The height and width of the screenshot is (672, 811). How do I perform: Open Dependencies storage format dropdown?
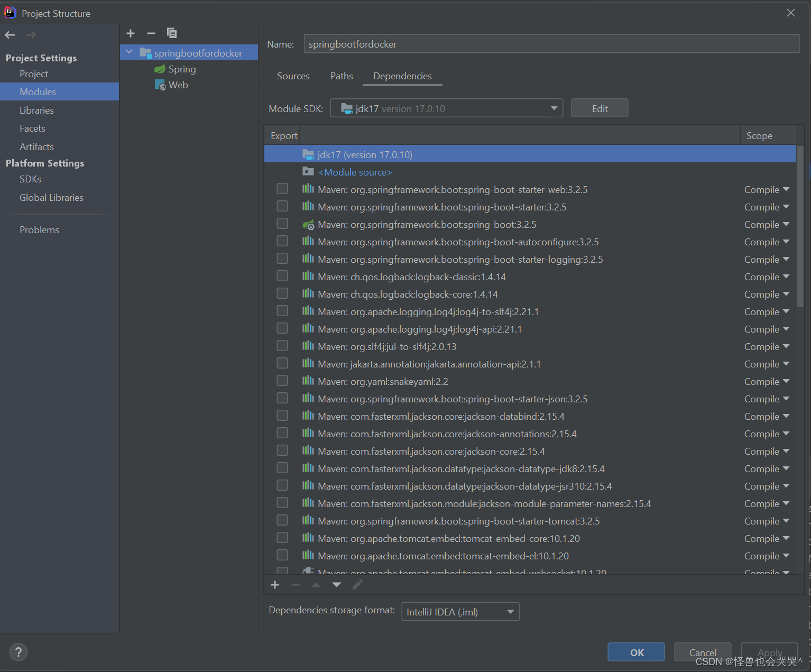(460, 612)
